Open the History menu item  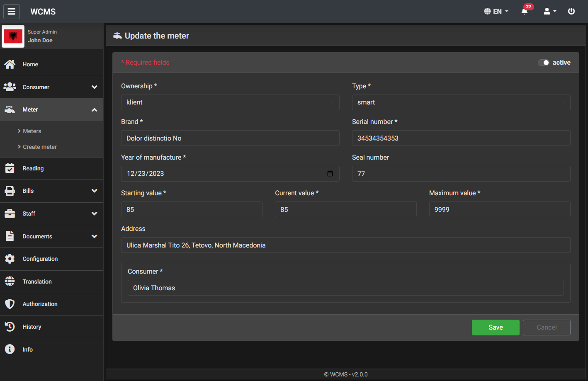(51, 327)
